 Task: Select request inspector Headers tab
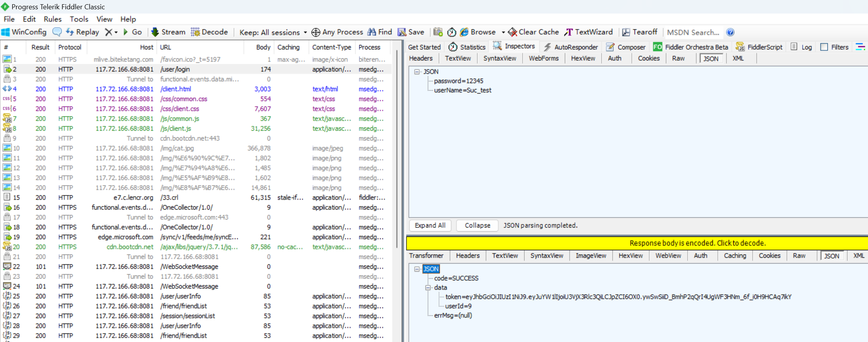pyautogui.click(x=421, y=58)
